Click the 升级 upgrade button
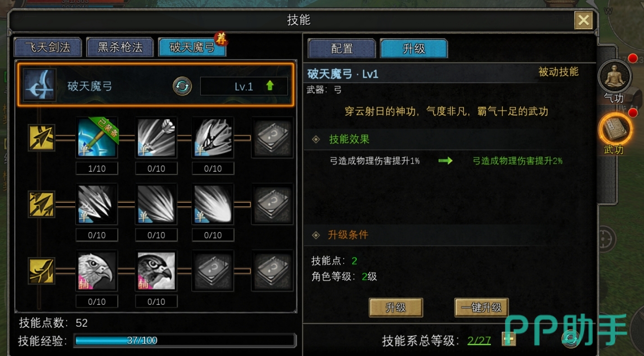The height and width of the screenshot is (356, 644). (396, 308)
